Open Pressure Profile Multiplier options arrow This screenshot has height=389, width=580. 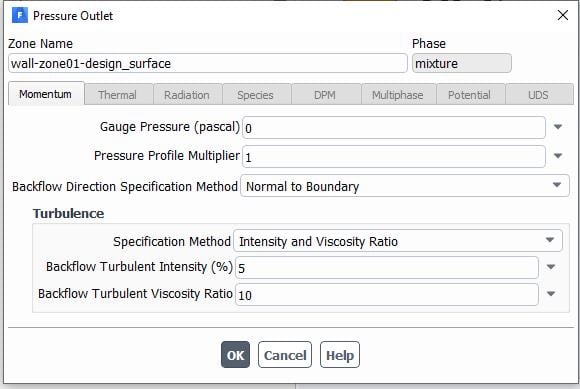[x=558, y=156]
